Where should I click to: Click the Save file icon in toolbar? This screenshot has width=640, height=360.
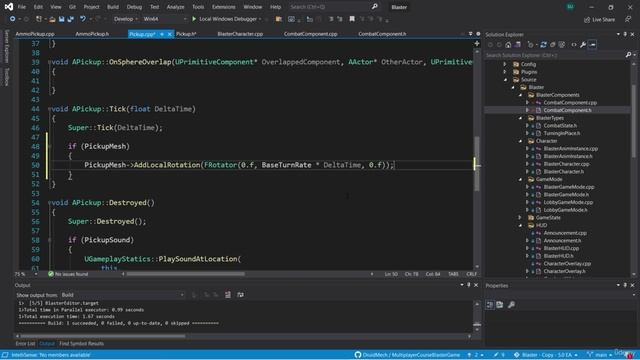[x=61, y=19]
